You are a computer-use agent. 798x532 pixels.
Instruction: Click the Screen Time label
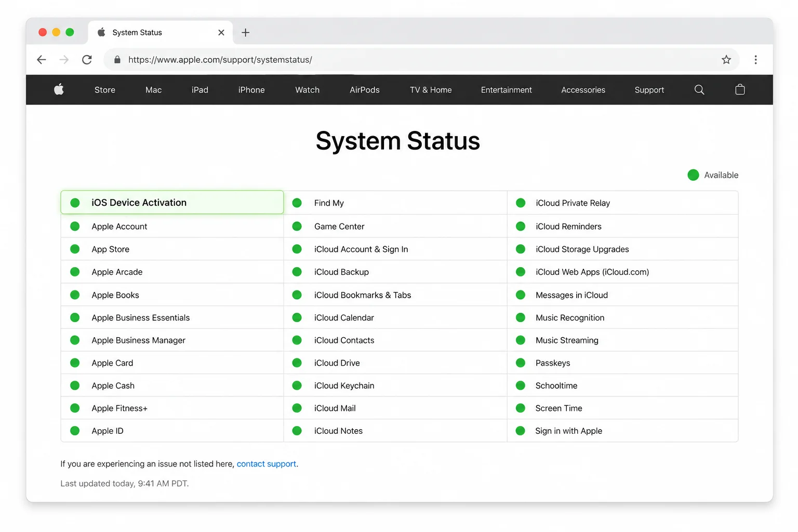tap(559, 408)
